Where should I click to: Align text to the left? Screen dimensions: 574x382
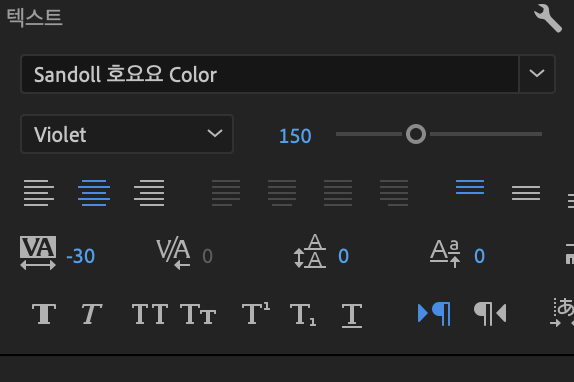tap(39, 192)
